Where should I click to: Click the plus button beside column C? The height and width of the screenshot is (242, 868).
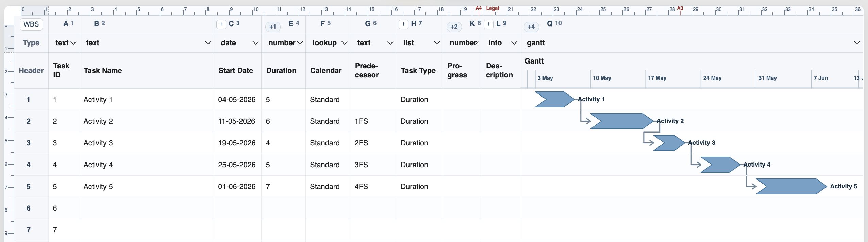pyautogui.click(x=221, y=24)
